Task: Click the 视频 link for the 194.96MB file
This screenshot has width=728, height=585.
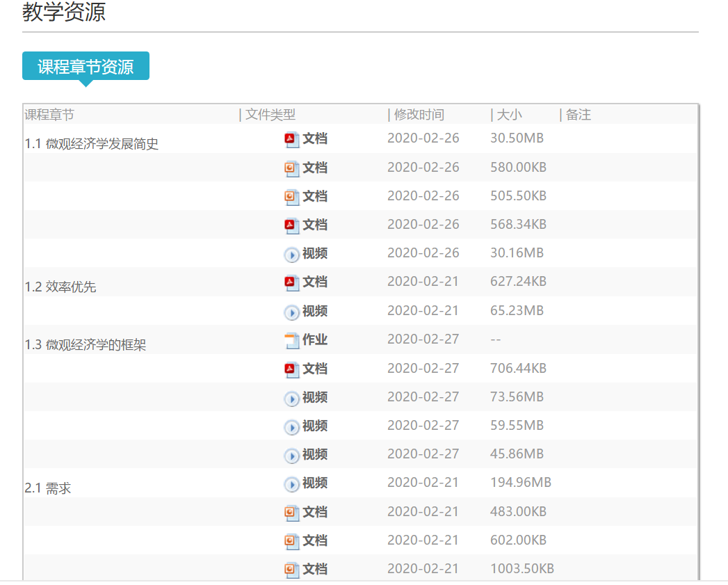Action: coord(315,483)
